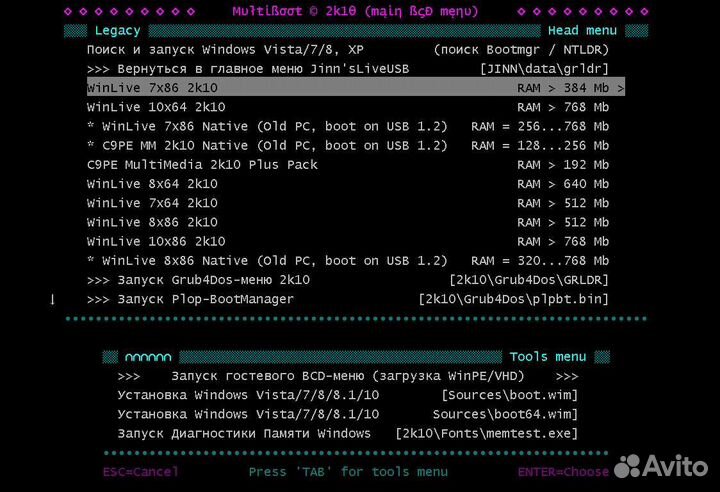Select WinLive 10x64 2k10 boot entry
The image size is (720, 492).
tap(348, 107)
